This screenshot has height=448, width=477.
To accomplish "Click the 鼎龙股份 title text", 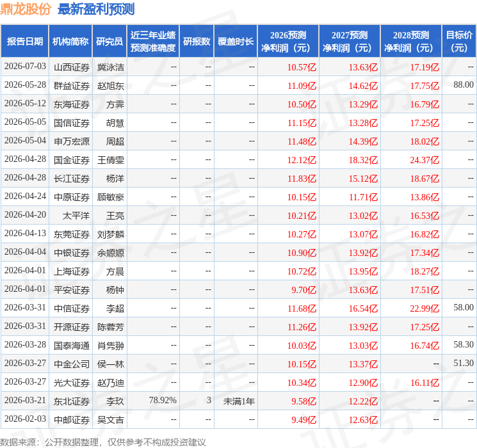I will pos(26,9).
